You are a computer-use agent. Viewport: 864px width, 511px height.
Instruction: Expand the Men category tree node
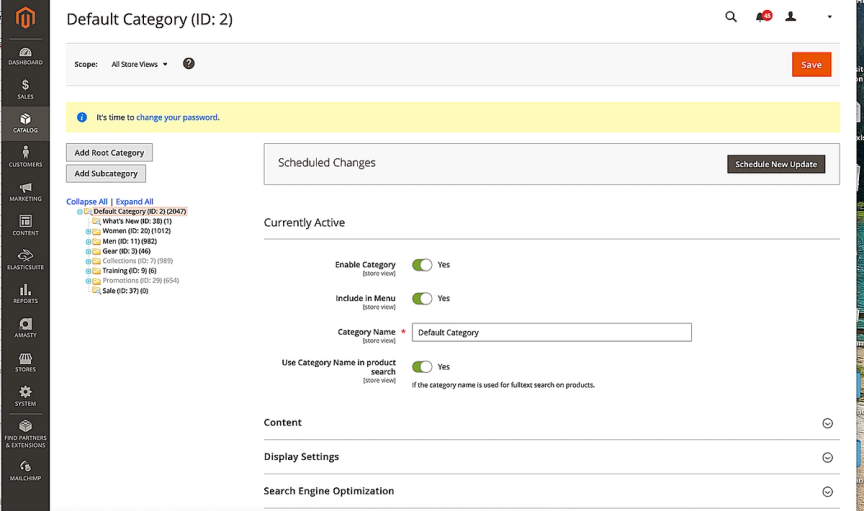click(x=88, y=241)
